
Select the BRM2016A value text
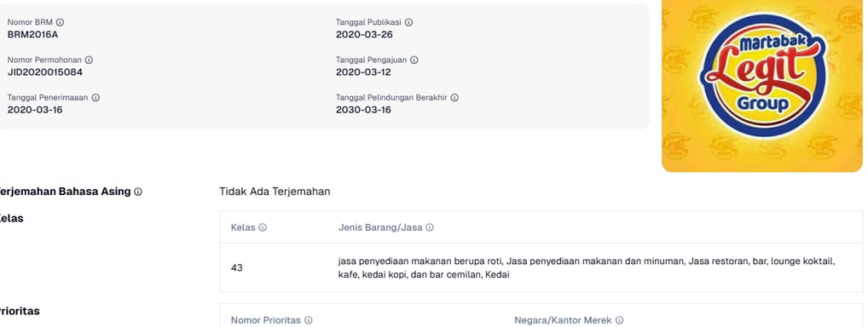pyautogui.click(x=32, y=34)
